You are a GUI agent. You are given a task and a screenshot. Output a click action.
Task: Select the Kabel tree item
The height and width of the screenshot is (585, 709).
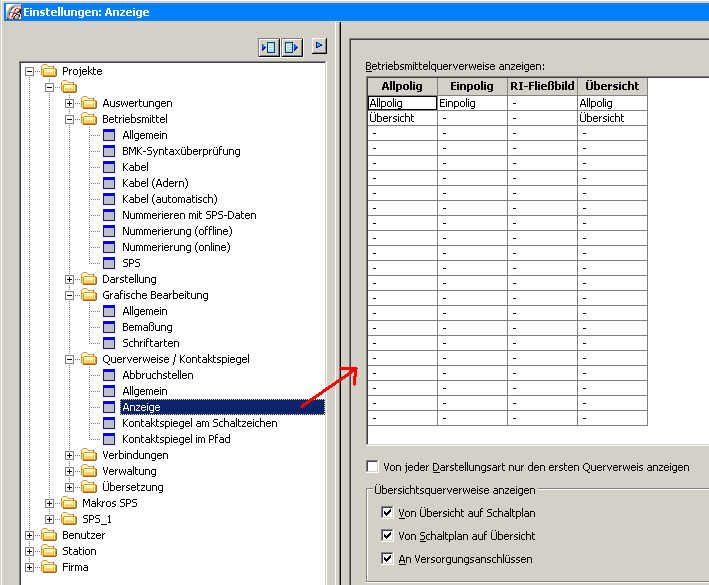point(135,167)
